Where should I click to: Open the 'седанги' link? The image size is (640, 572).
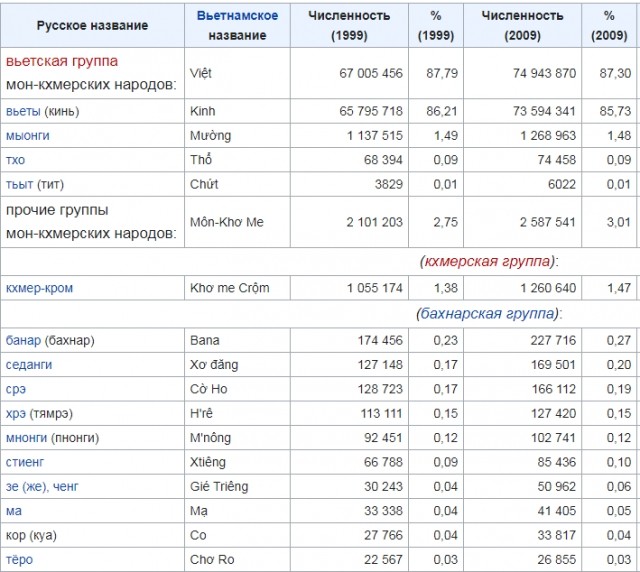pyautogui.click(x=29, y=365)
